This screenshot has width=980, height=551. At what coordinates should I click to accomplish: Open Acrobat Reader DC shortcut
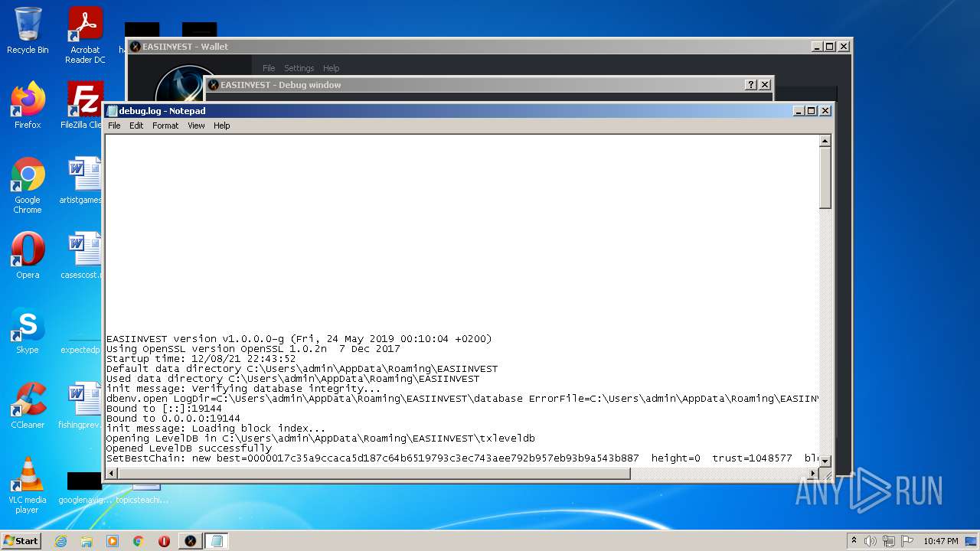[x=85, y=35]
